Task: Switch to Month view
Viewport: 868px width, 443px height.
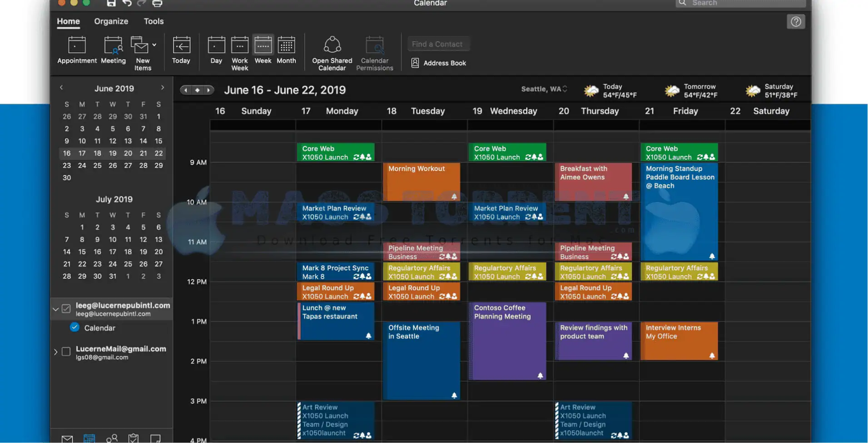Action: [x=286, y=50]
